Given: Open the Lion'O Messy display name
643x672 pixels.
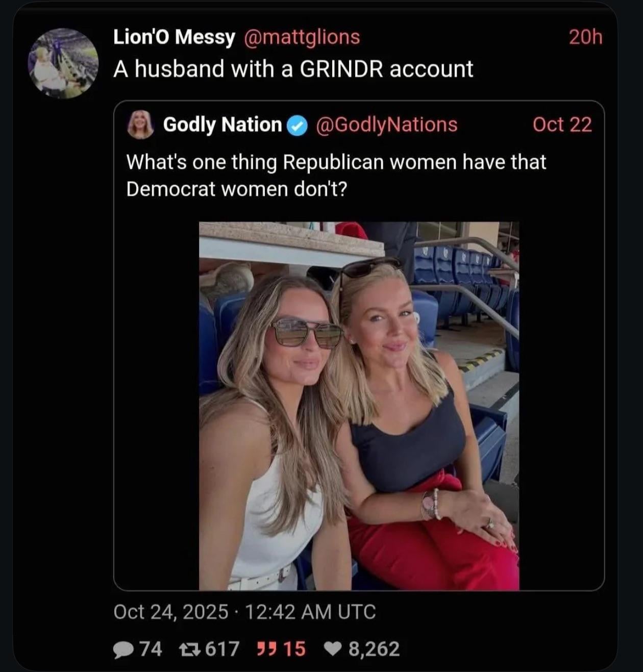Looking at the screenshot, I should 174,37.
